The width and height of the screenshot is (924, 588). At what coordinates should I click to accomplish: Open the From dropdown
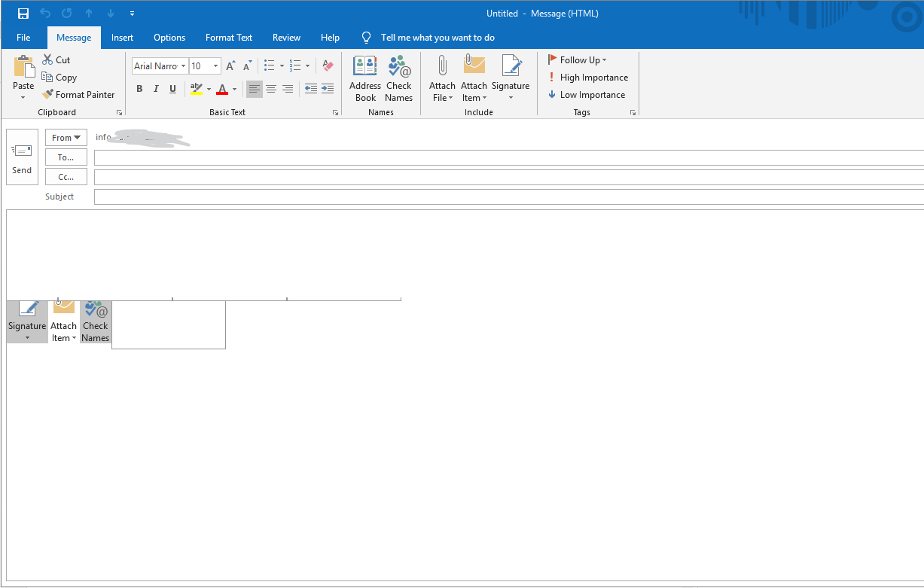tap(66, 137)
